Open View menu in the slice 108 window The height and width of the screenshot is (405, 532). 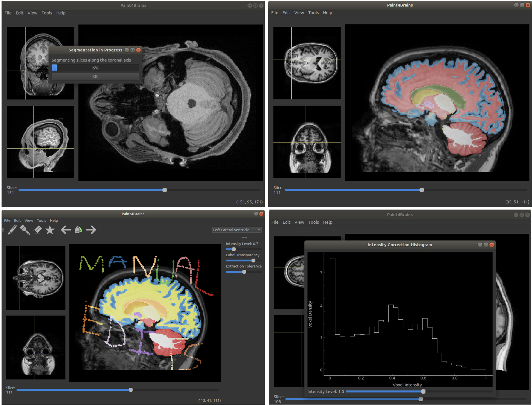click(299, 222)
